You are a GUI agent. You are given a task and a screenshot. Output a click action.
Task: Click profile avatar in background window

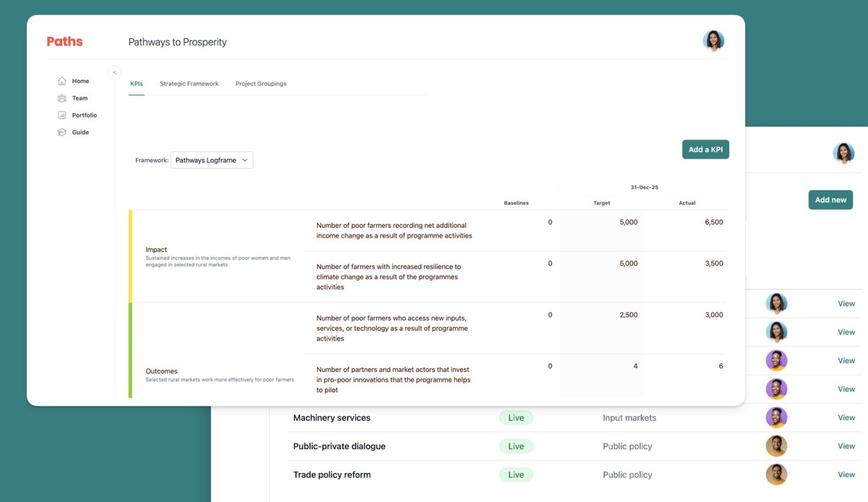coord(843,153)
